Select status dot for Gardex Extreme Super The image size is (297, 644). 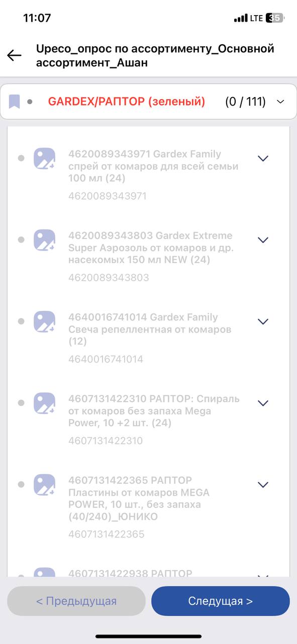21,239
